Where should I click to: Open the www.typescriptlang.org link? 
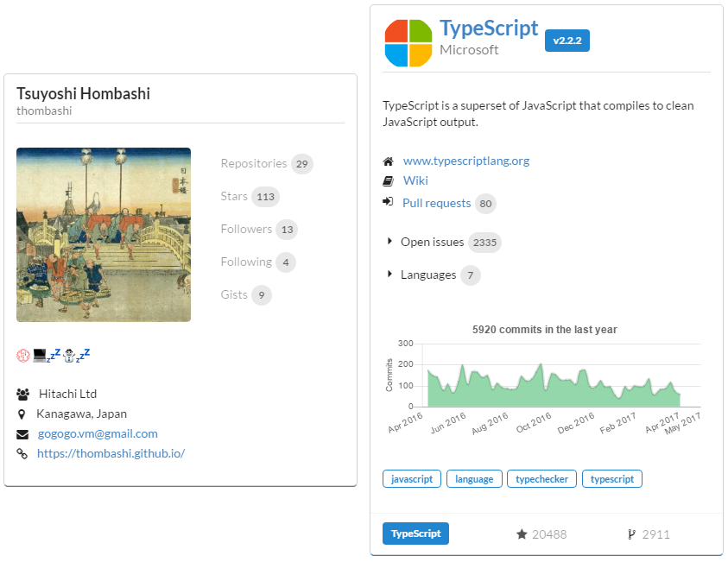coord(466,161)
